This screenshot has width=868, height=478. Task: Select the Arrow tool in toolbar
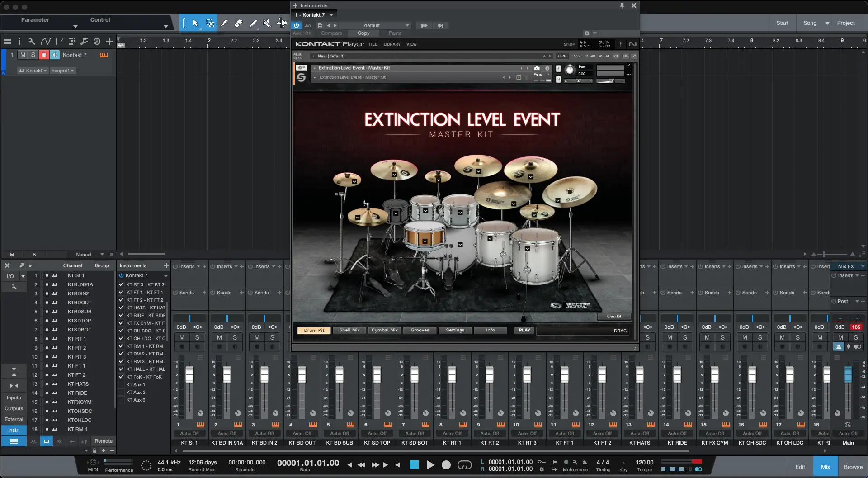195,23
